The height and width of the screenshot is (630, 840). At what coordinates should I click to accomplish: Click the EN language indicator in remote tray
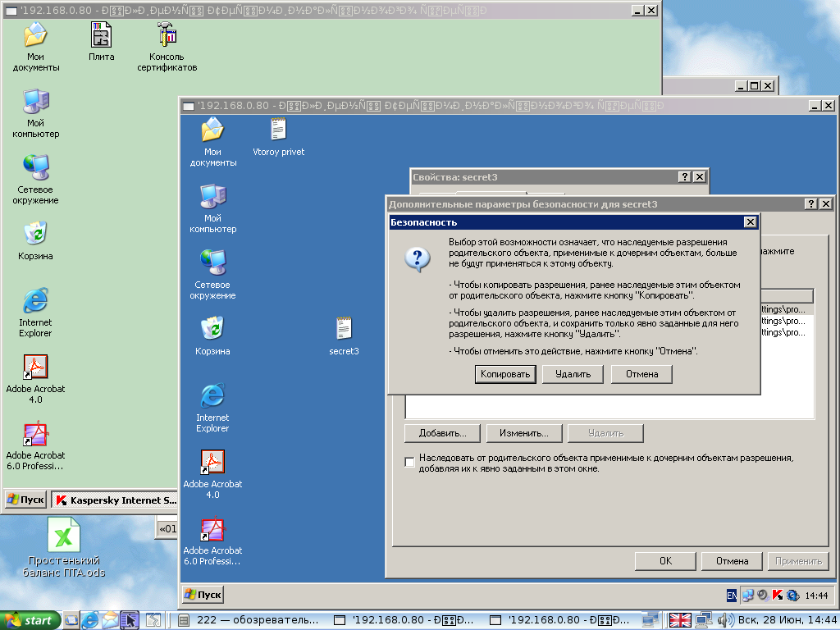click(x=731, y=595)
